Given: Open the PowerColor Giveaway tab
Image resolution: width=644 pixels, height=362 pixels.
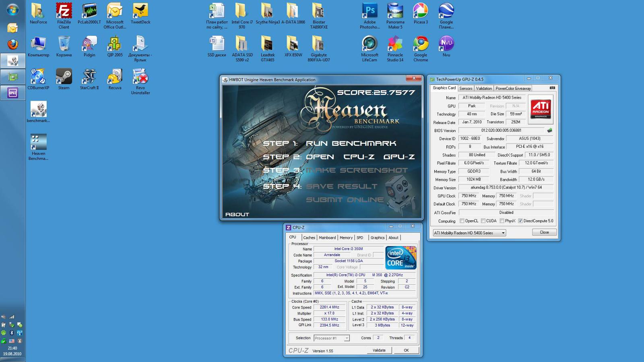Looking at the screenshot, I should click(x=513, y=88).
